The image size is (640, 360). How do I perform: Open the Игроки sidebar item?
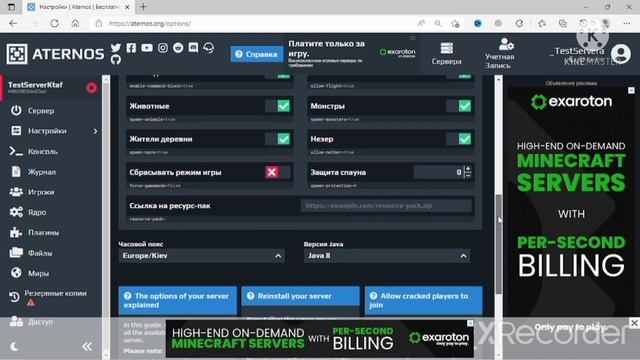coord(41,192)
